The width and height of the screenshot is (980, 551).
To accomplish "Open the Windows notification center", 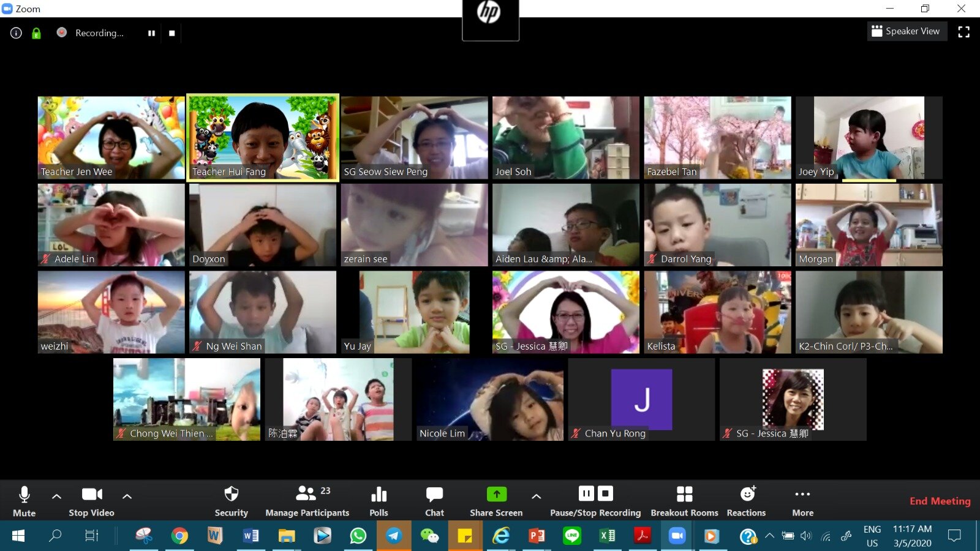I will pos(954,536).
